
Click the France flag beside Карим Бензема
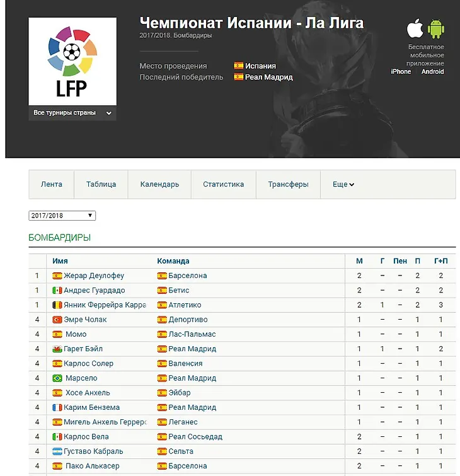pyautogui.click(x=57, y=407)
